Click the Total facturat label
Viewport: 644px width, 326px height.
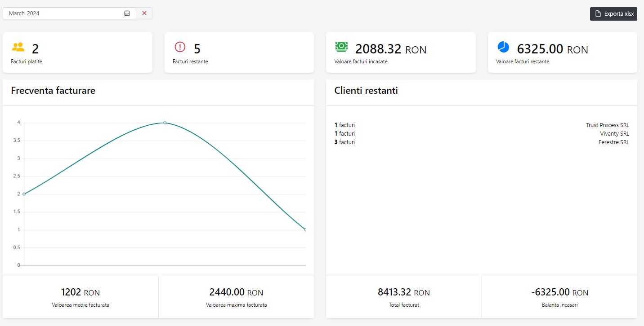(404, 305)
